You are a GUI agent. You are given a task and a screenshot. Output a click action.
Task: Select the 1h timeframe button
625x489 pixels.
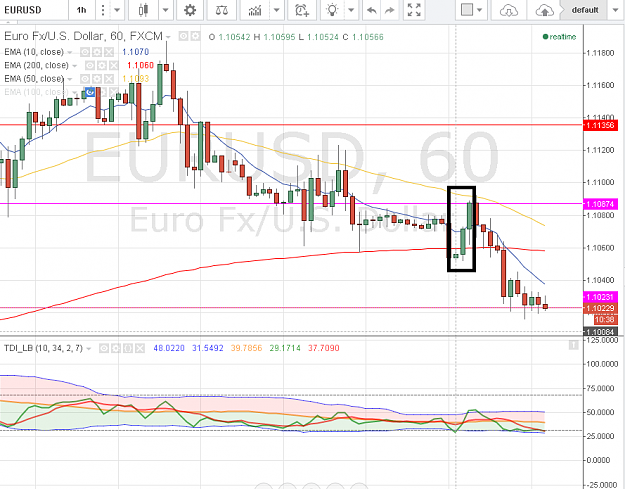(82, 10)
